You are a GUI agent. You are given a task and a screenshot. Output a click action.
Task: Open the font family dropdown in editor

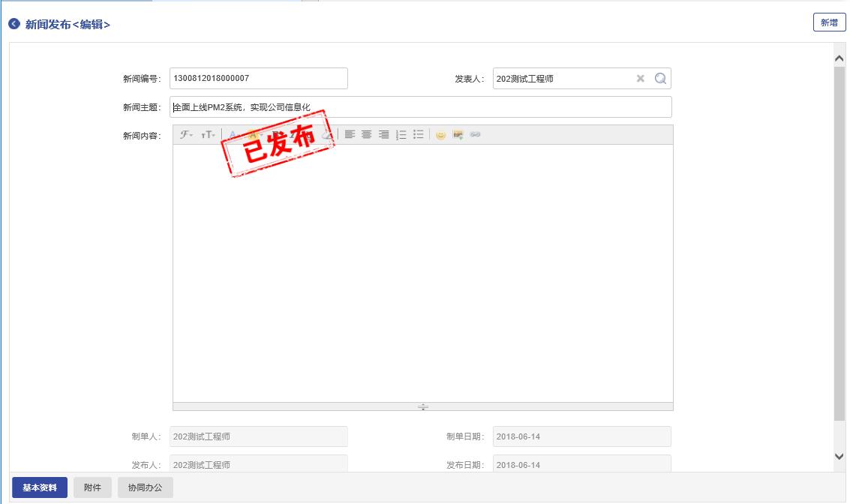click(186, 135)
